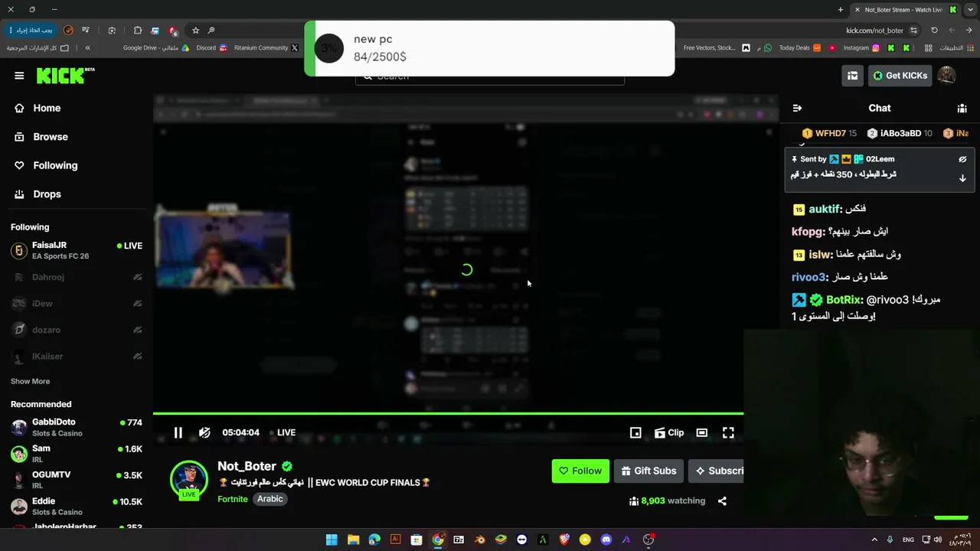Image resolution: width=980 pixels, height=551 pixels.
Task: Open the YouTube bookmark icon
Action: click(x=832, y=47)
